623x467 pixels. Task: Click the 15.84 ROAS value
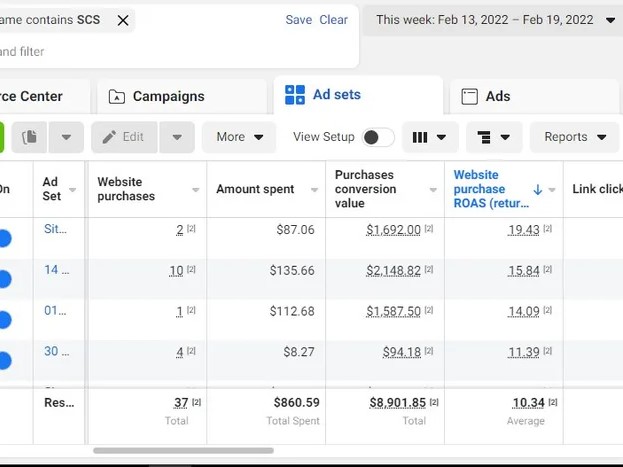click(x=524, y=271)
